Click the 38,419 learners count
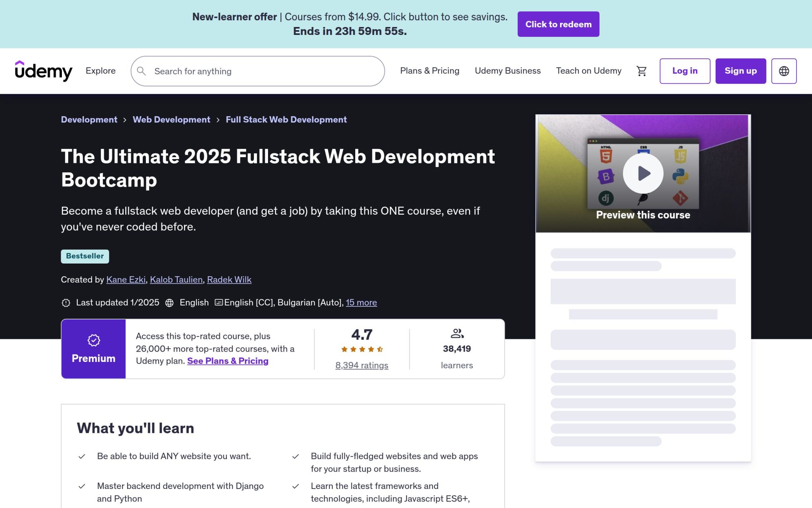 (x=457, y=349)
